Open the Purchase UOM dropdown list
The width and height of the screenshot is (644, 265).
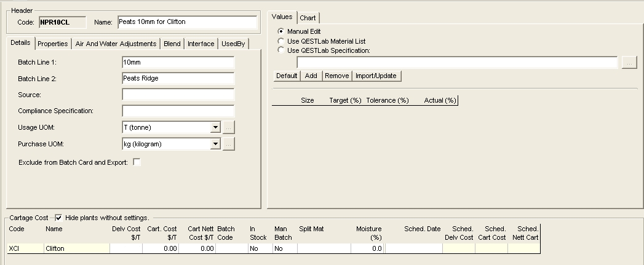click(x=215, y=144)
